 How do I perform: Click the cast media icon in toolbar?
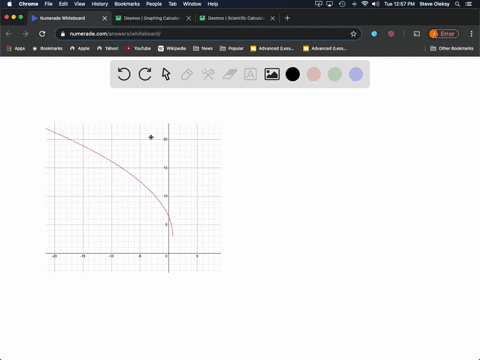click(417, 34)
